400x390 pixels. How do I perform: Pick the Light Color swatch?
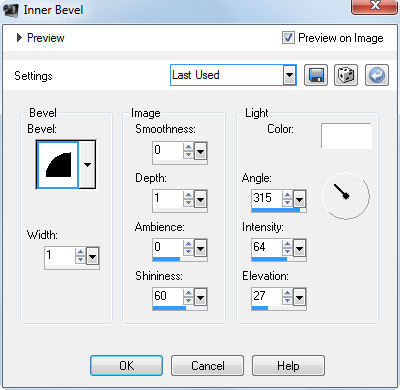click(x=346, y=136)
